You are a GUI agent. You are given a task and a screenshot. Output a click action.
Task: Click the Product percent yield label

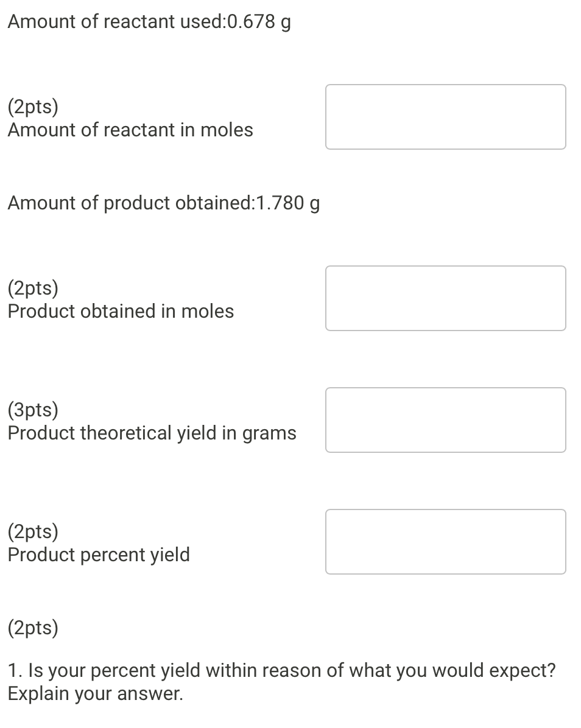[x=98, y=555]
